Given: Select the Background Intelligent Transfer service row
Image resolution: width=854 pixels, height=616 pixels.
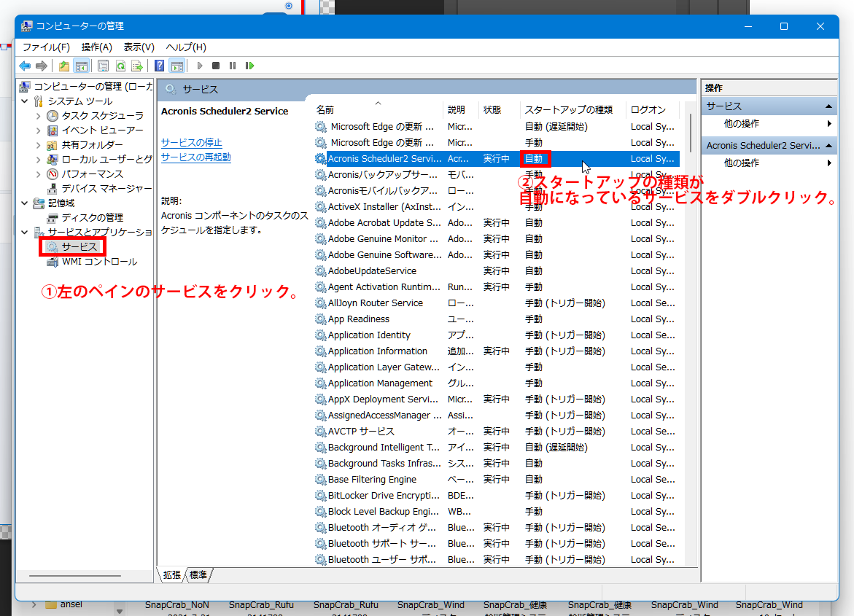Looking at the screenshot, I should click(496, 447).
